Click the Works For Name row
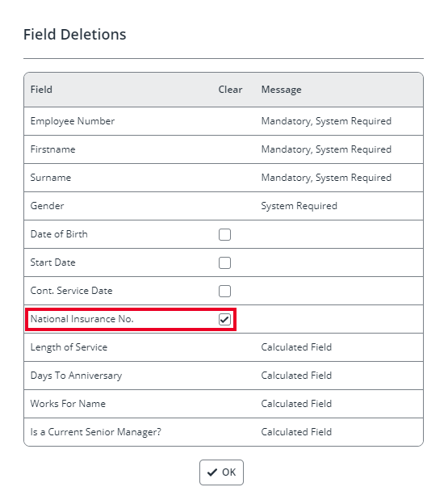Viewport: 448px width, 487px height. pos(224,404)
